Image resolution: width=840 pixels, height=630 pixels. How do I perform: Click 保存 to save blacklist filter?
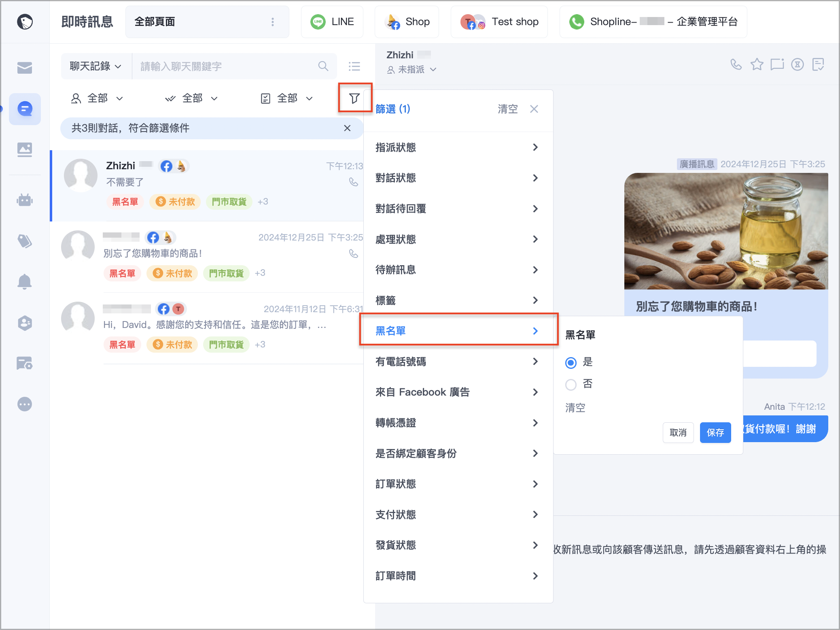[715, 432]
